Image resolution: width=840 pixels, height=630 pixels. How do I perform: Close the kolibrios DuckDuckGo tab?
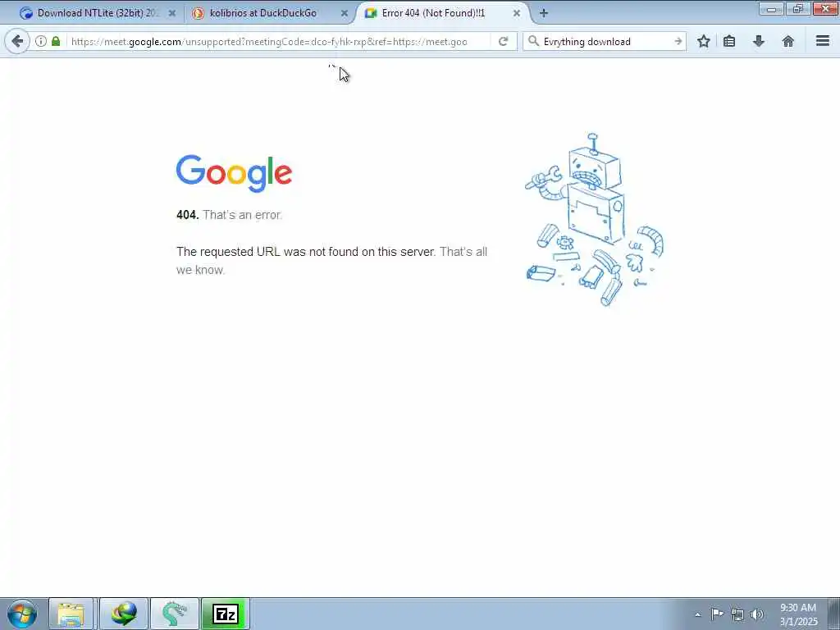345,13
